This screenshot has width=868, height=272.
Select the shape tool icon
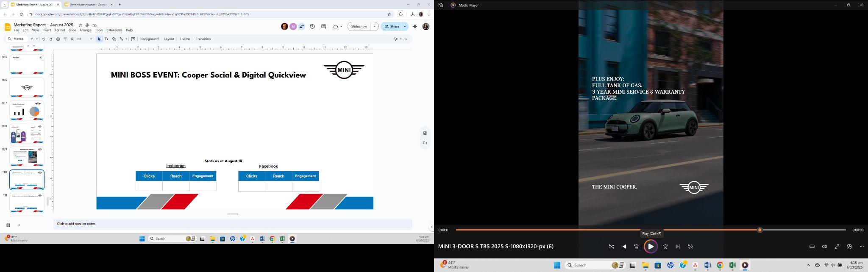tap(114, 39)
